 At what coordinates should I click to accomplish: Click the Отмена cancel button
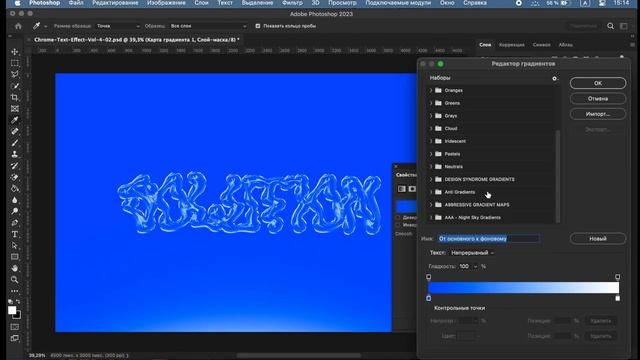(x=598, y=98)
